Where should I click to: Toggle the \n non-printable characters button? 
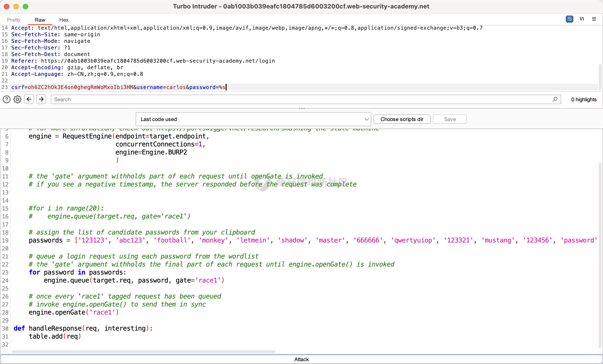(x=582, y=19)
